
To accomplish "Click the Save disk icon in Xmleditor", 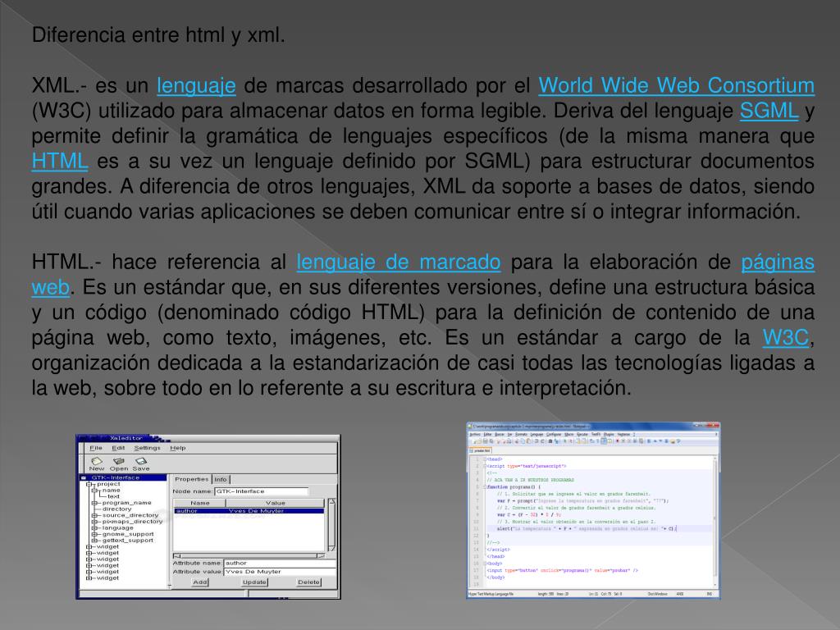I will click(141, 461).
